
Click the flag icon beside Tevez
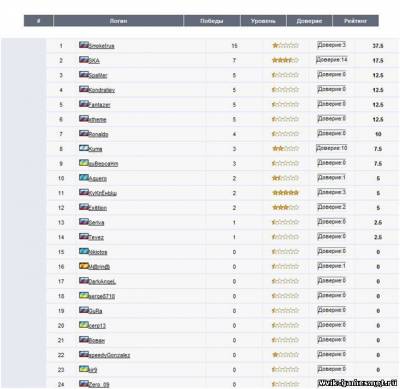coord(83,236)
